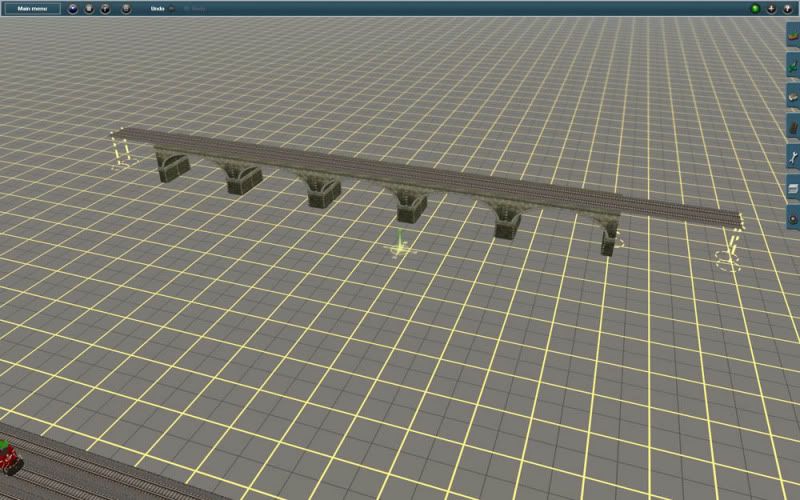Click the greyed-out Redo button
800x500 pixels.
(194, 9)
